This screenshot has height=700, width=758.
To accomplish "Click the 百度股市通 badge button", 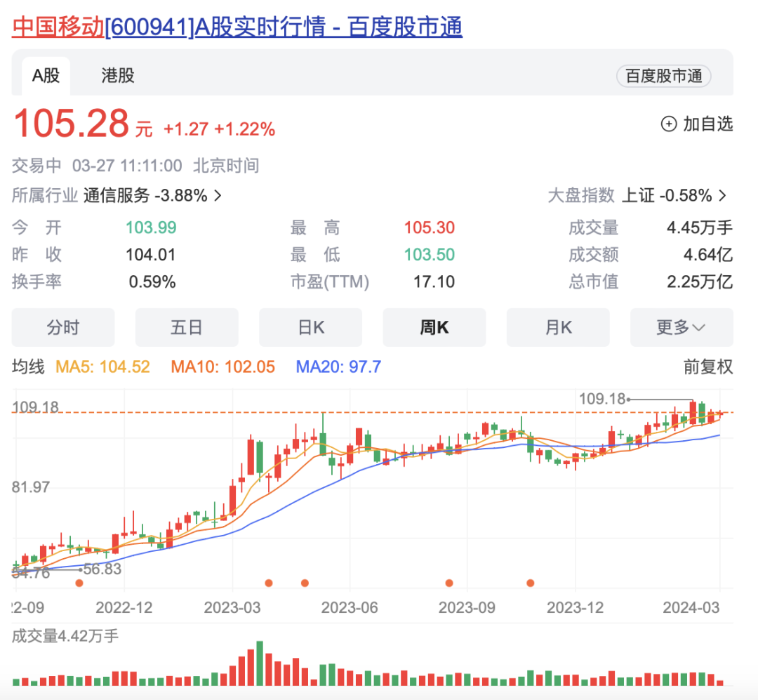I will 664,76.
